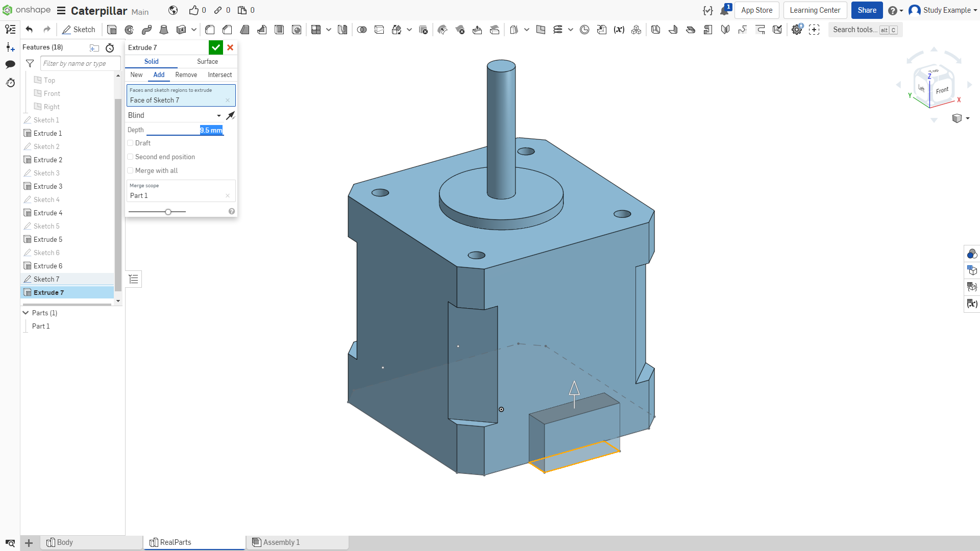Enable Second end position checkbox
This screenshot has height=551, width=980.
[x=130, y=157]
